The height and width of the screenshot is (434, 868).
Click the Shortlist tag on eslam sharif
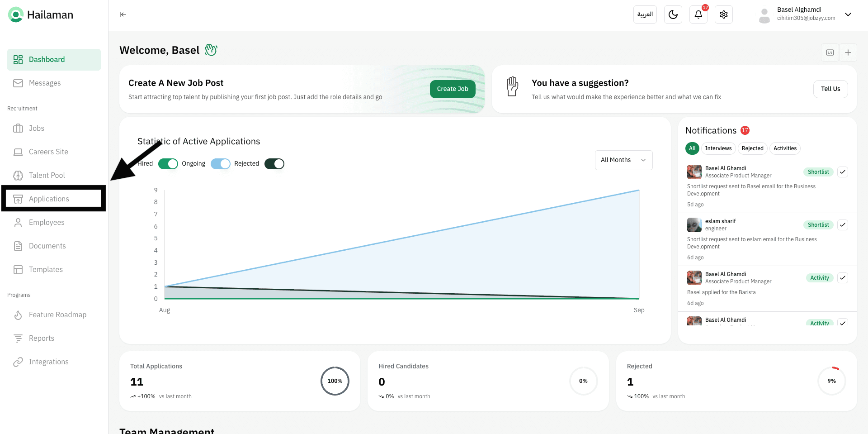pyautogui.click(x=818, y=225)
